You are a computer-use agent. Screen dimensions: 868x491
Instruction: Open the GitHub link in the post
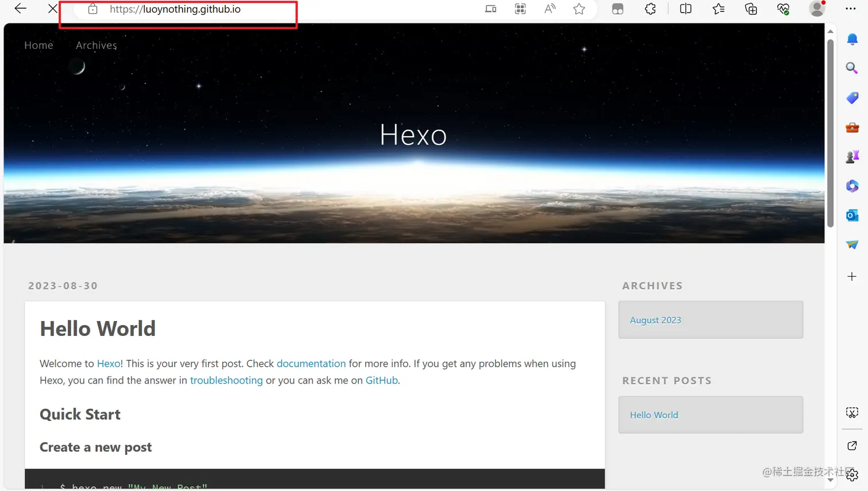pos(382,380)
